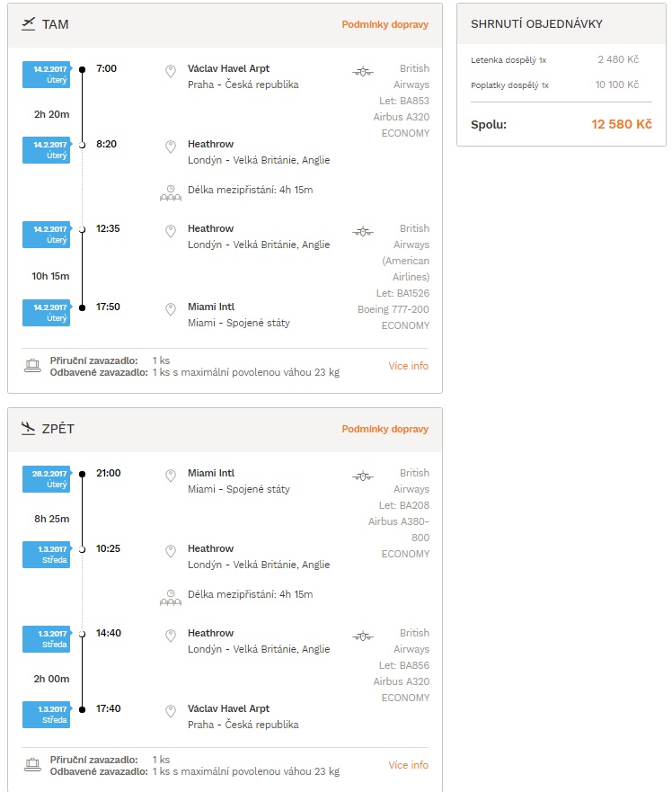Click the airplane icon for flight BA856

[363, 636]
